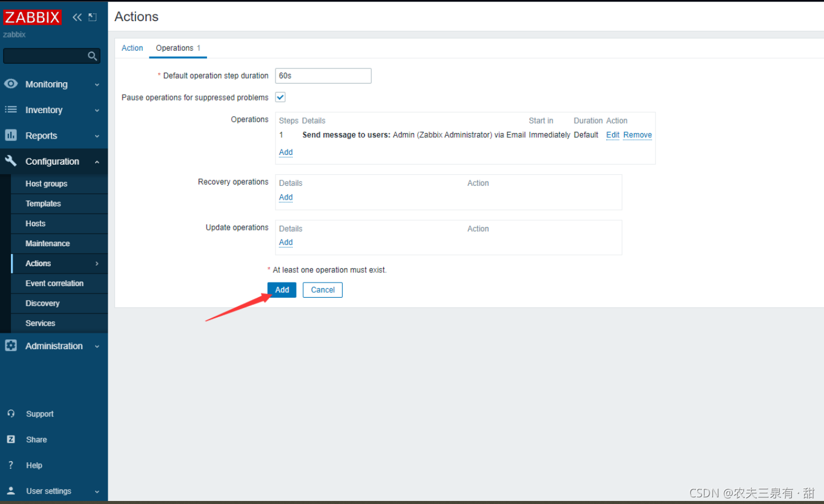Click the Inventory list icon

pyautogui.click(x=11, y=110)
